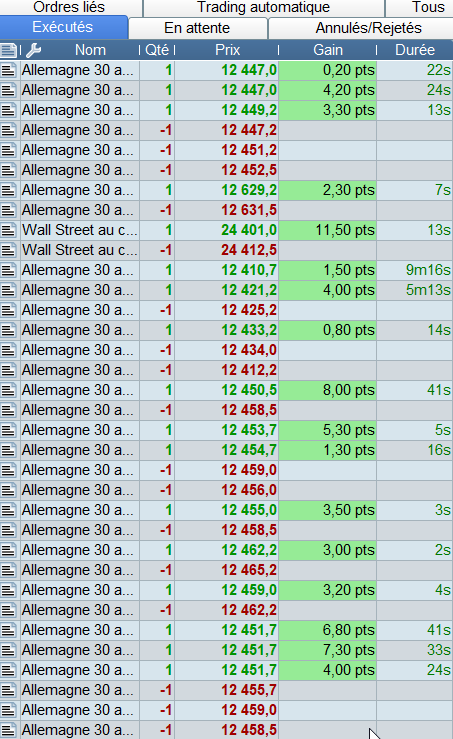The image size is (453, 739).
Task: Sort by the Qté column header
Action: (157, 50)
